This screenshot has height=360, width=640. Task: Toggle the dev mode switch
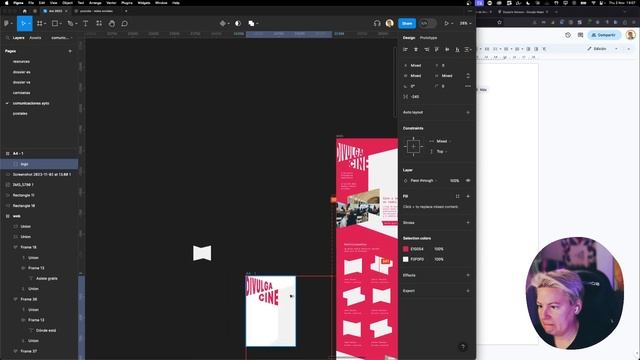[427, 24]
